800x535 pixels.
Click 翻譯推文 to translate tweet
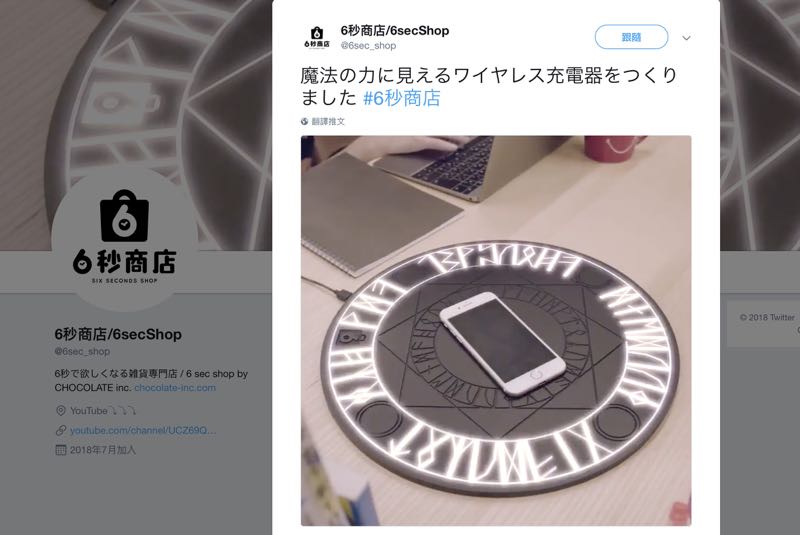328,121
